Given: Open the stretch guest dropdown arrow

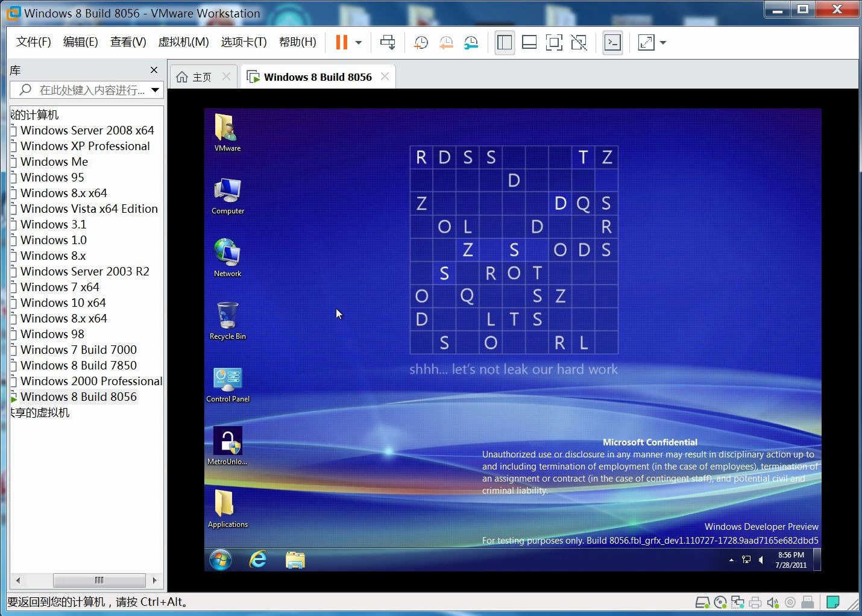Looking at the screenshot, I should (663, 42).
